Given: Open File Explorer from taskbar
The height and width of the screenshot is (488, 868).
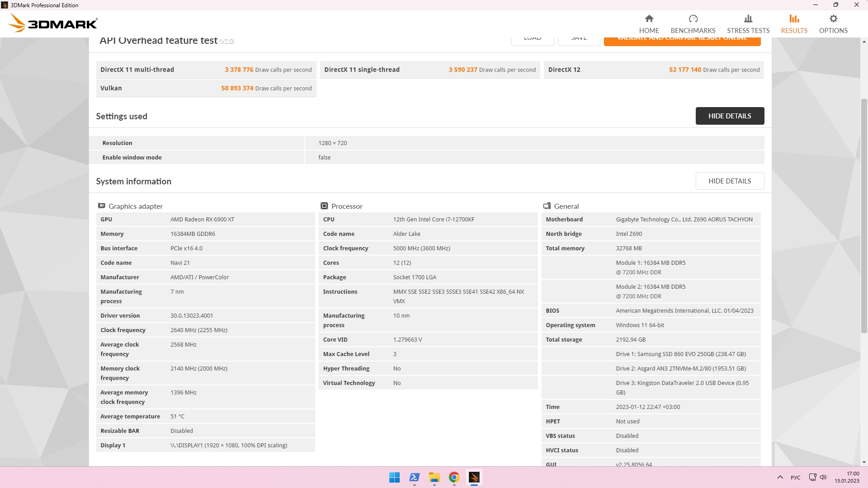Looking at the screenshot, I should pos(434,477).
